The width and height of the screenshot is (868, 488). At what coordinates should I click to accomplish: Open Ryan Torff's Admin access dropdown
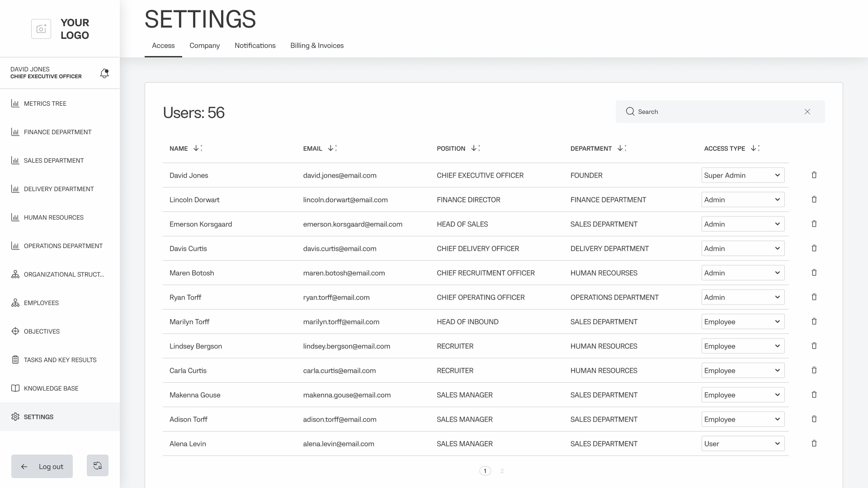point(742,297)
